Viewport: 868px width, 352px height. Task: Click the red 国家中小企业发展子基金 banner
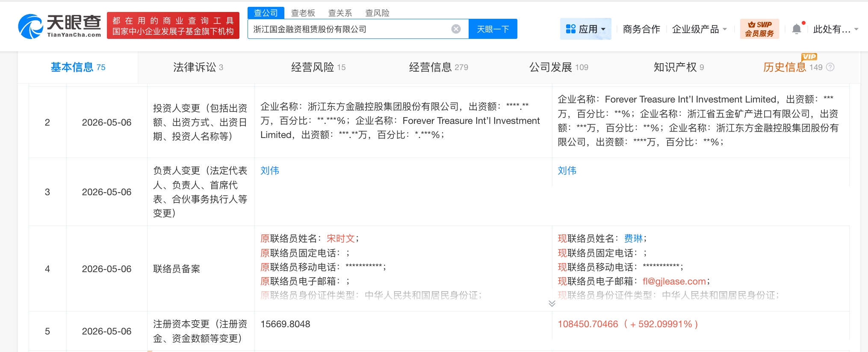pyautogui.click(x=173, y=26)
